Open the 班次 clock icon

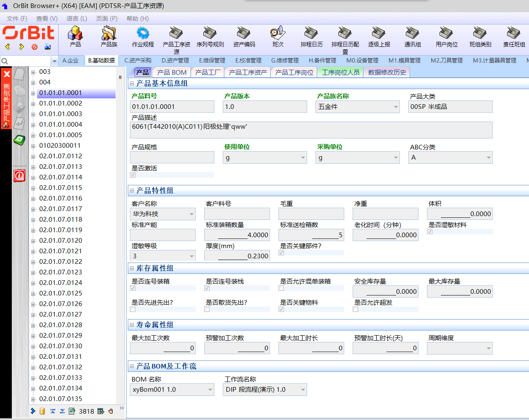click(x=278, y=34)
